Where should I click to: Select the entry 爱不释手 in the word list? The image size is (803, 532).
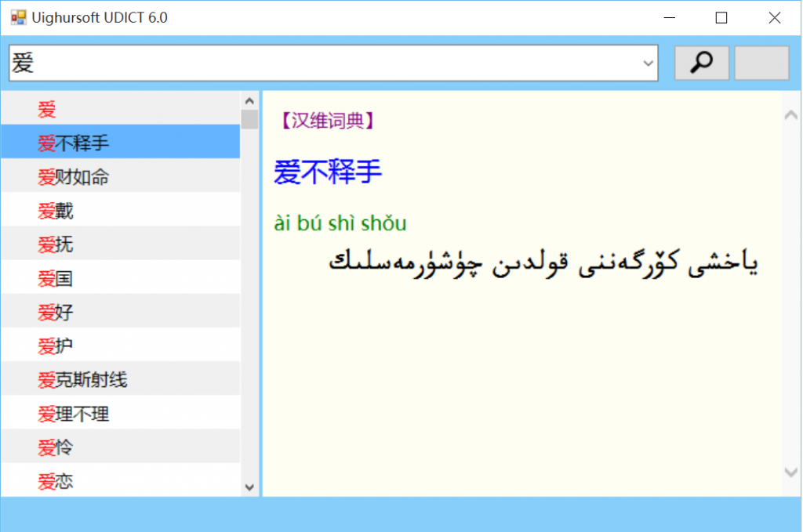coord(121,142)
